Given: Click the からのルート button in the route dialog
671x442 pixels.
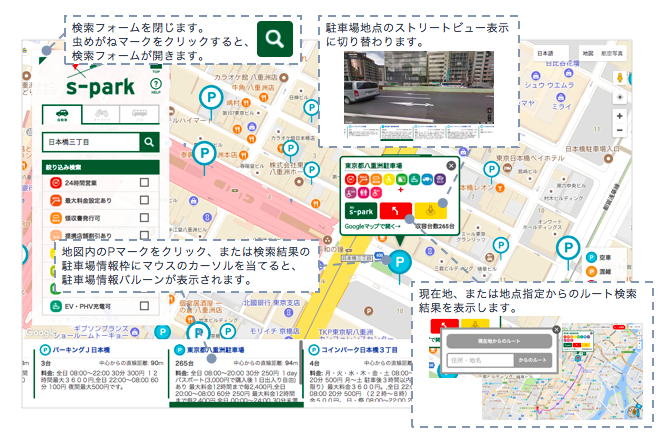Looking at the screenshot, I should [x=533, y=360].
